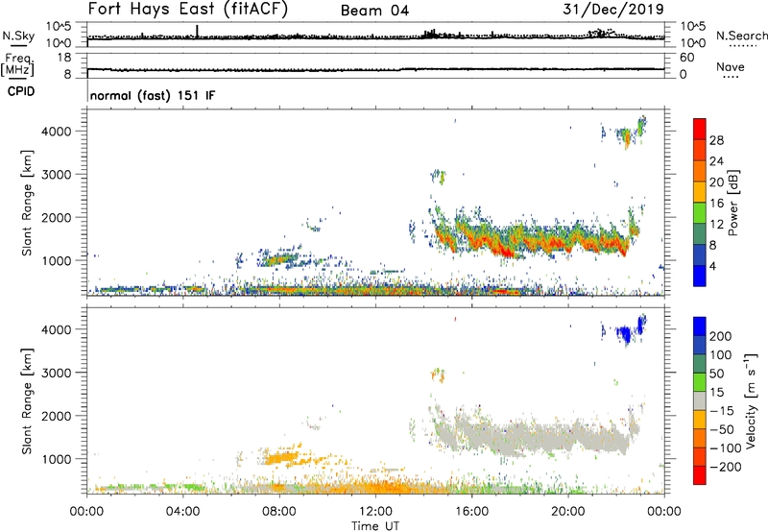Click the "N.Search" legend label
Screen dimensions: 768x532
click(x=741, y=36)
